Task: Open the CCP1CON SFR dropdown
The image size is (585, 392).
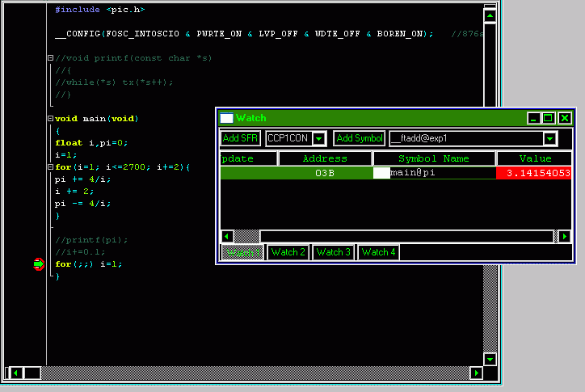Action: pos(319,138)
